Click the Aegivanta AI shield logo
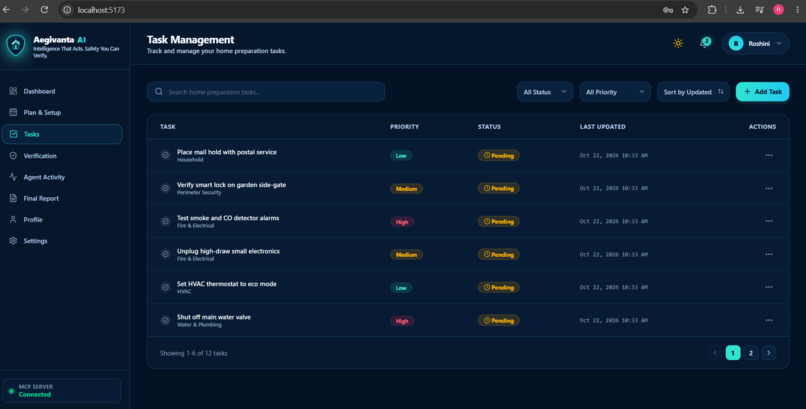The image size is (806, 409). pyautogui.click(x=15, y=45)
